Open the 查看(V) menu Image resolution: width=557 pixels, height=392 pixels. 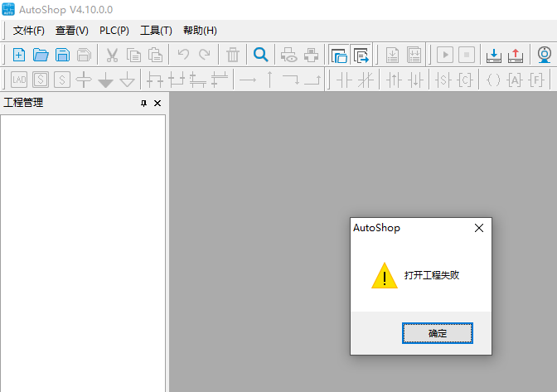[x=72, y=31]
